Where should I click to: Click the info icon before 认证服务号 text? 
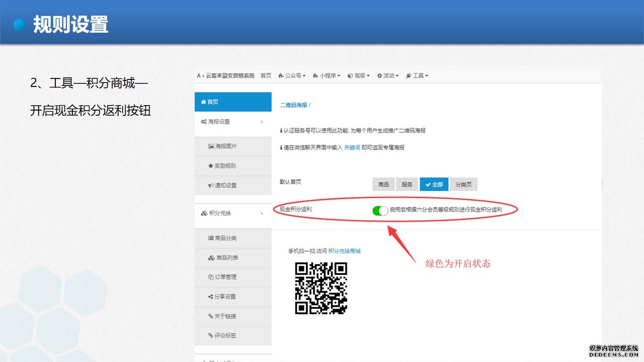(281, 131)
